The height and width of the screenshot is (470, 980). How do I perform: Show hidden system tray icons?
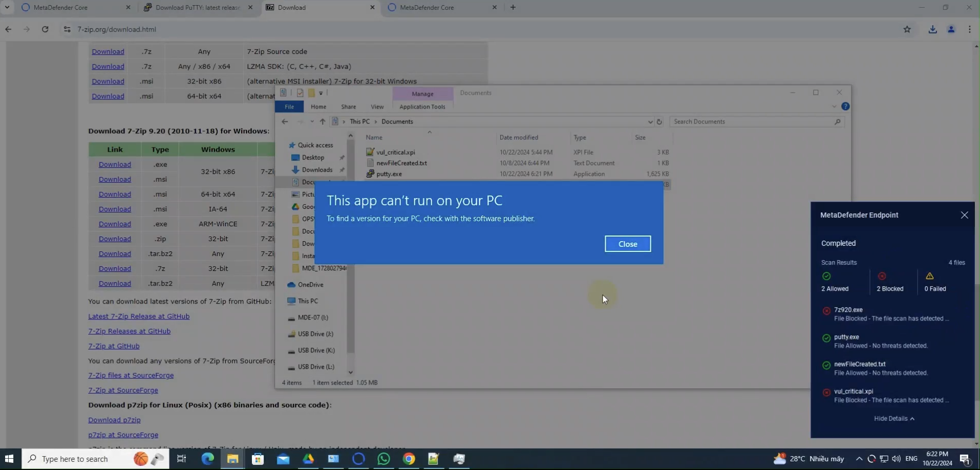pyautogui.click(x=859, y=459)
